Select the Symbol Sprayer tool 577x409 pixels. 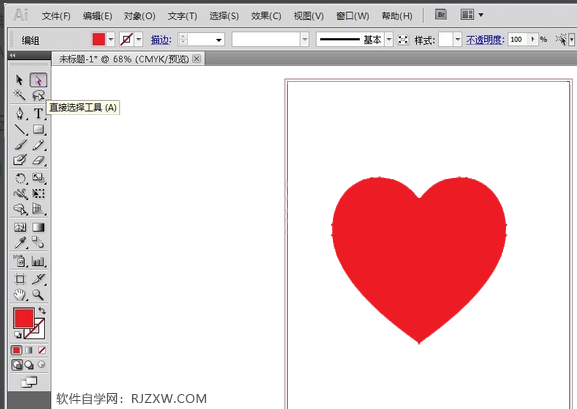[20, 261]
